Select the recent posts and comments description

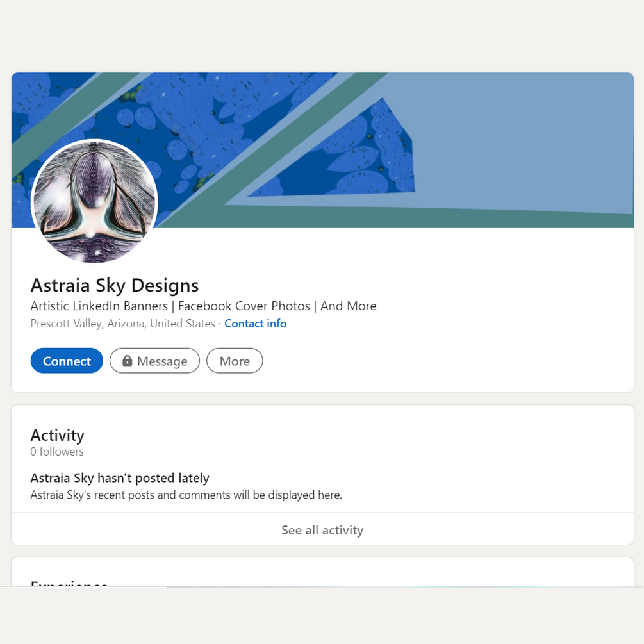[186, 495]
